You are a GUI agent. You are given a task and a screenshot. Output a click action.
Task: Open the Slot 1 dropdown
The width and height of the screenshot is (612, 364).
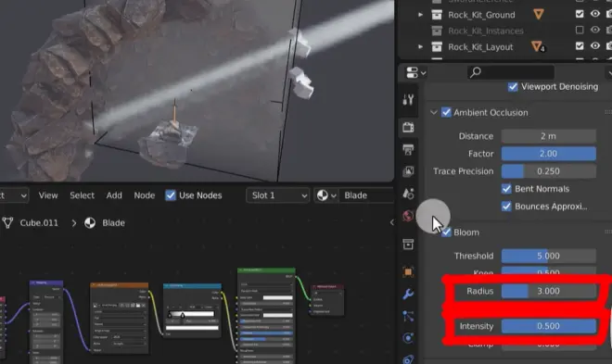[x=278, y=195]
